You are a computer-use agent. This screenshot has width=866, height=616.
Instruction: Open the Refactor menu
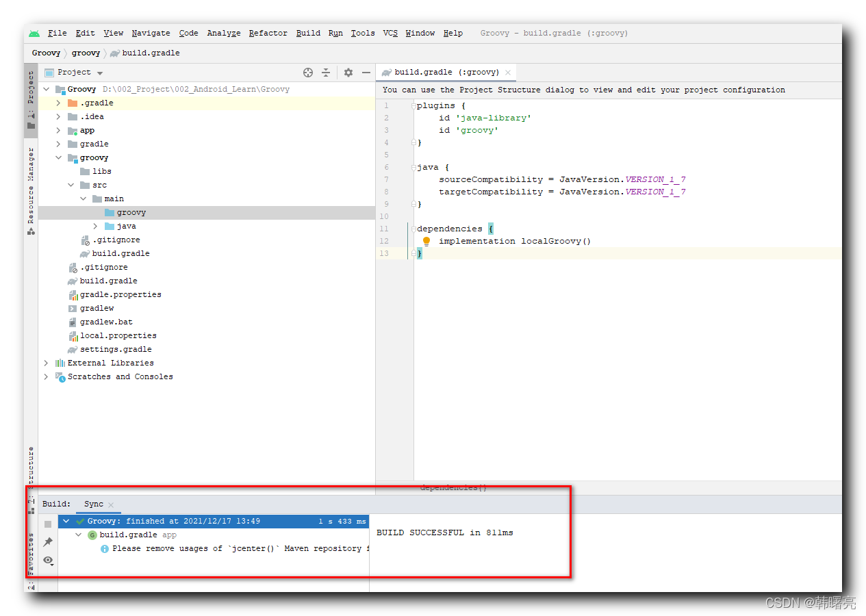[x=268, y=33]
